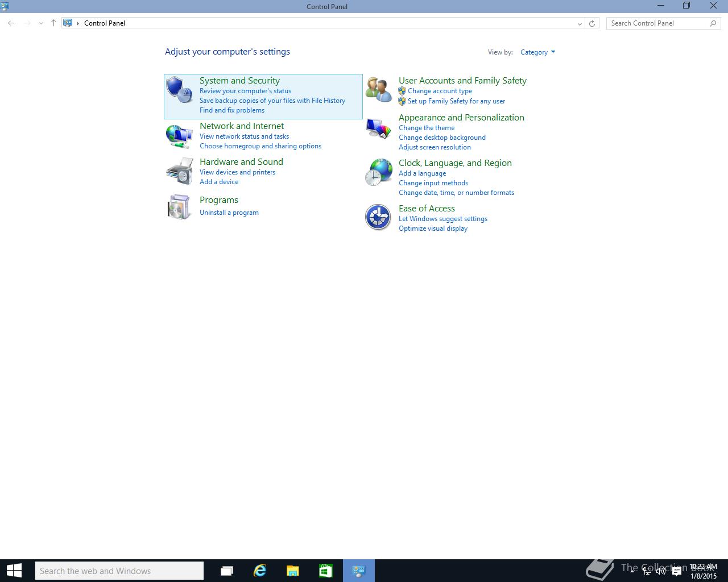Click Clock, Language, and Region heading
728x582 pixels.
coord(455,163)
